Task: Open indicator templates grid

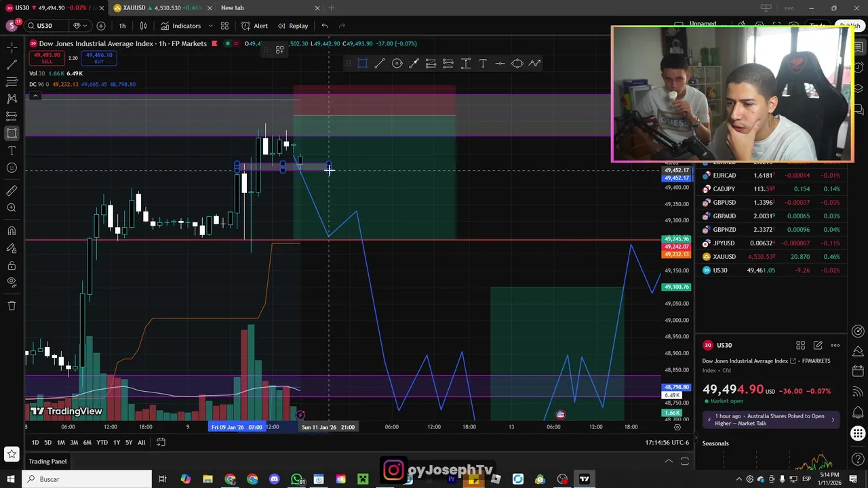Action: click(x=224, y=26)
